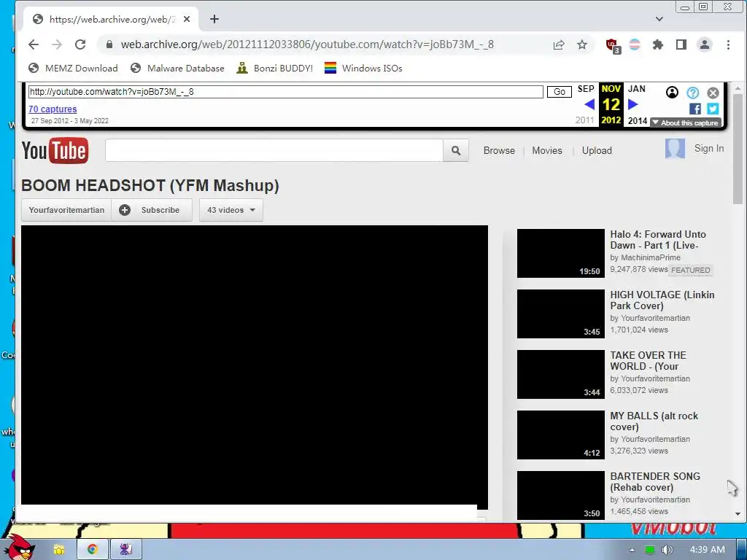The height and width of the screenshot is (560, 747).
Task: Open the Wayback user account icon
Action: pyautogui.click(x=672, y=93)
